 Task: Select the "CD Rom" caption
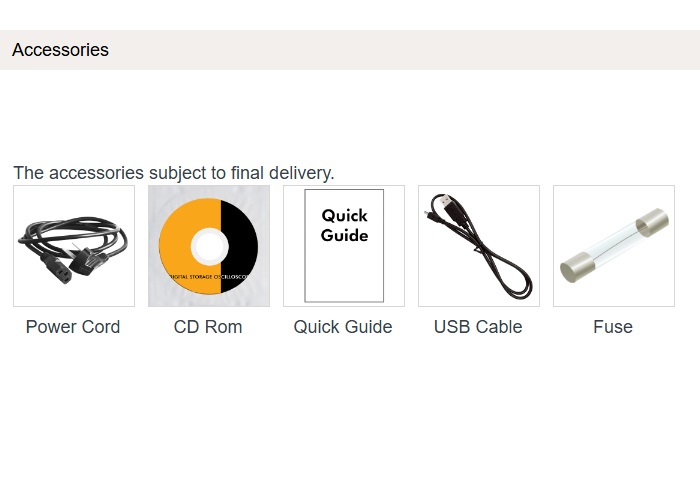click(208, 327)
